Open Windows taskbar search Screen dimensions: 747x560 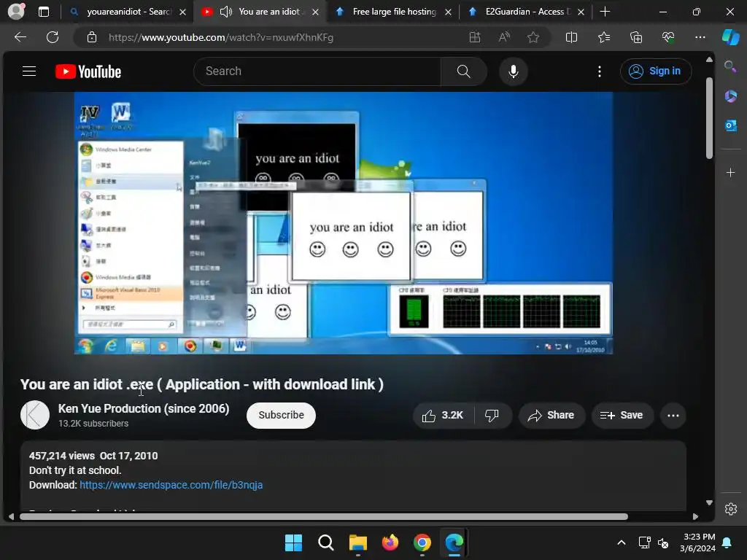coord(326,542)
